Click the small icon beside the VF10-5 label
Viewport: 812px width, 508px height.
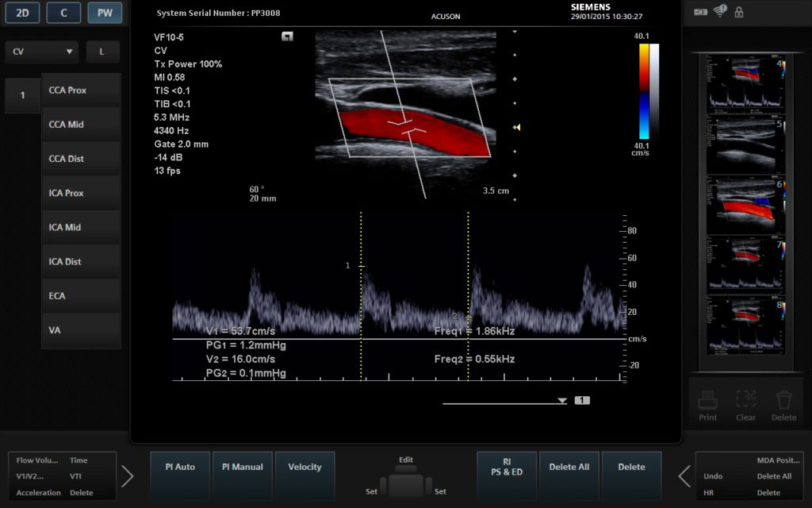(x=287, y=37)
